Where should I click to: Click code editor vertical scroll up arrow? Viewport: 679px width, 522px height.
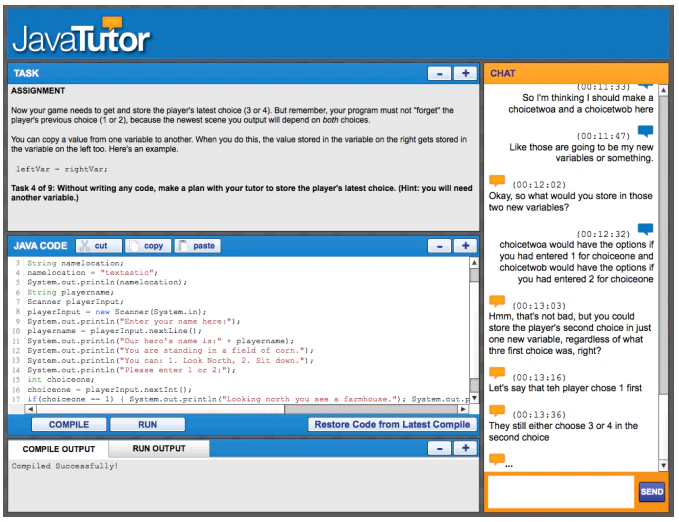pos(474,263)
